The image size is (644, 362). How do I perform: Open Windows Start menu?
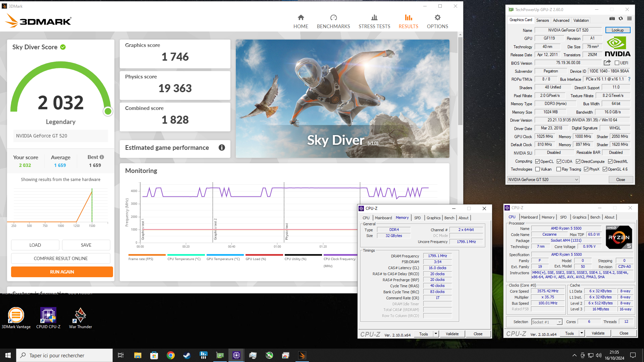pos(8,355)
